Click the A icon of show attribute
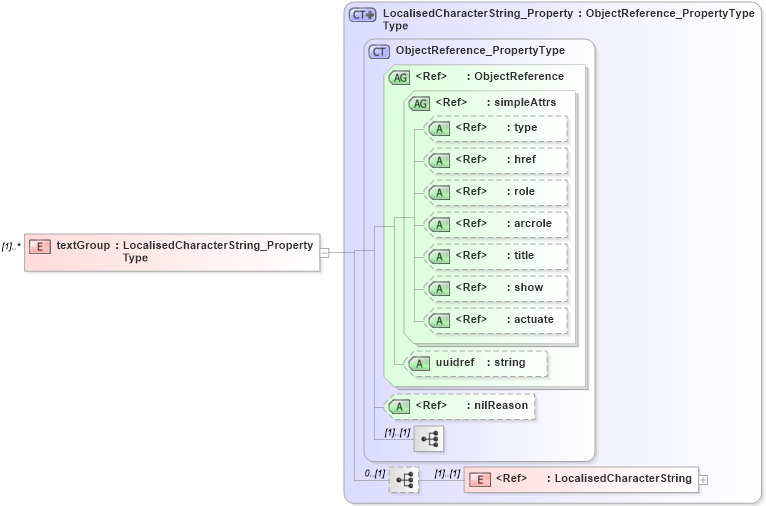Viewport: 766px width, 506px height. click(439, 289)
